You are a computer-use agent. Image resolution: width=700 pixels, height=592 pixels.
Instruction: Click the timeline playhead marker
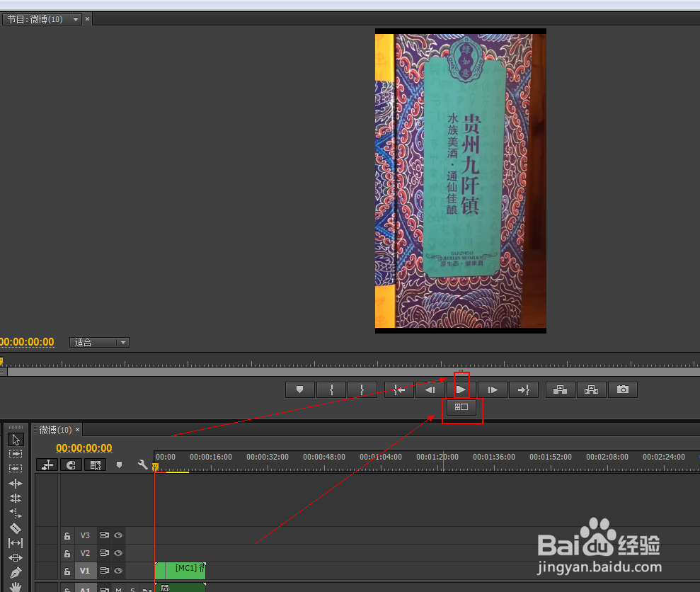point(155,467)
